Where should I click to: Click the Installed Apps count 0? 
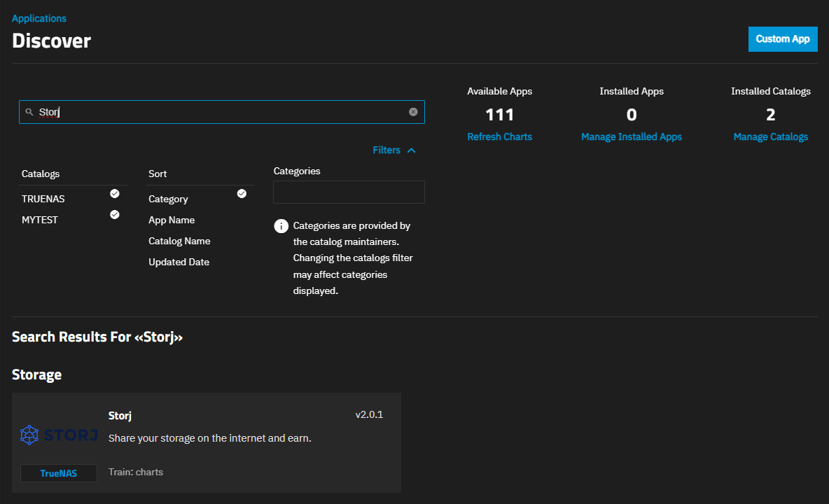click(632, 115)
